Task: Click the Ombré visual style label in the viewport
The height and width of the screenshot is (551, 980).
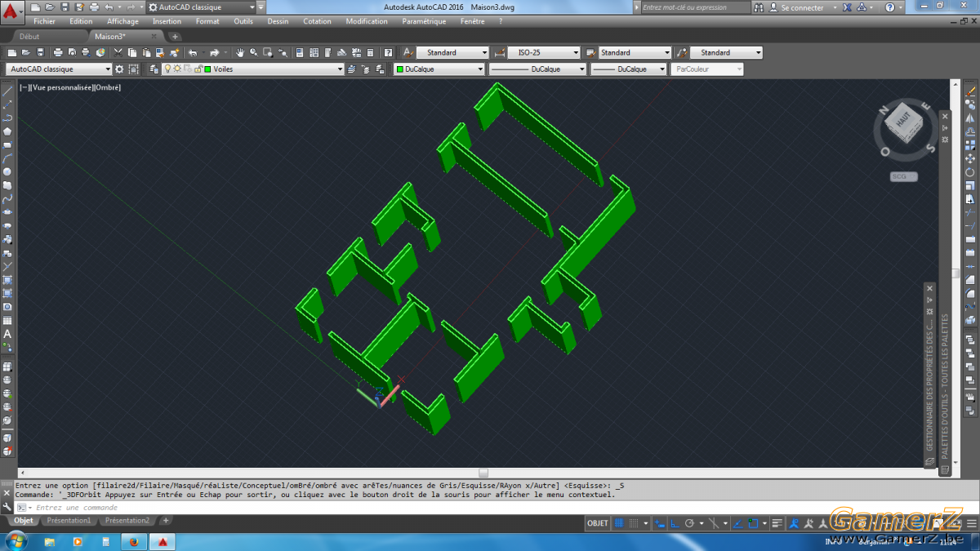Action: [106, 87]
